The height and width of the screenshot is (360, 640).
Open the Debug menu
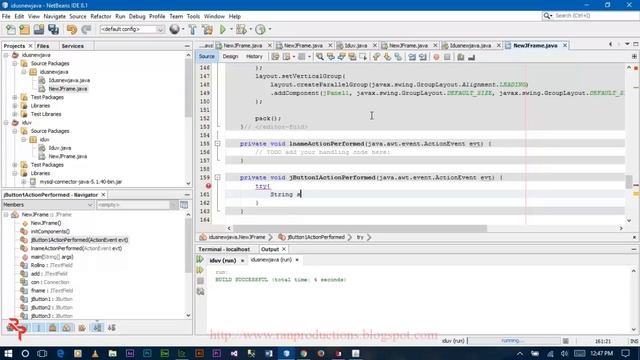[137, 16]
